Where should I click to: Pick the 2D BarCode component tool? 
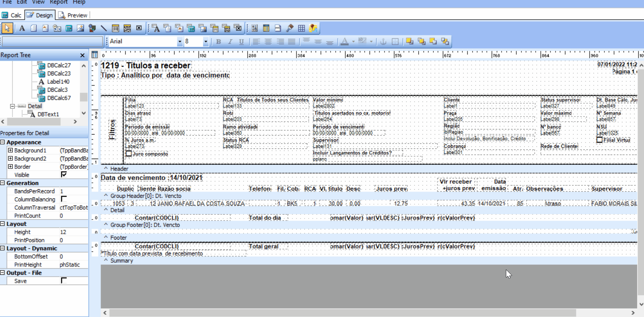127,28
